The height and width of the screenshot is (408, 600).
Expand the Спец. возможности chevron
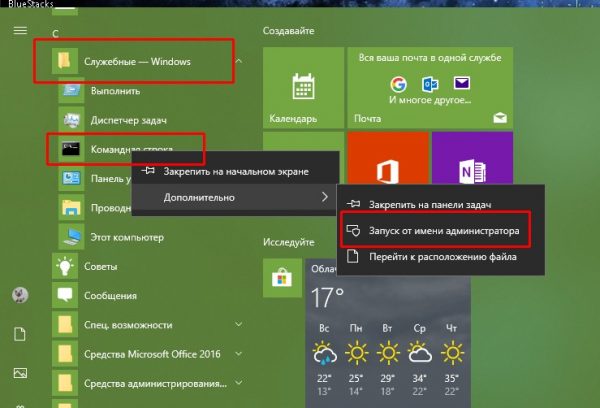pos(238,325)
